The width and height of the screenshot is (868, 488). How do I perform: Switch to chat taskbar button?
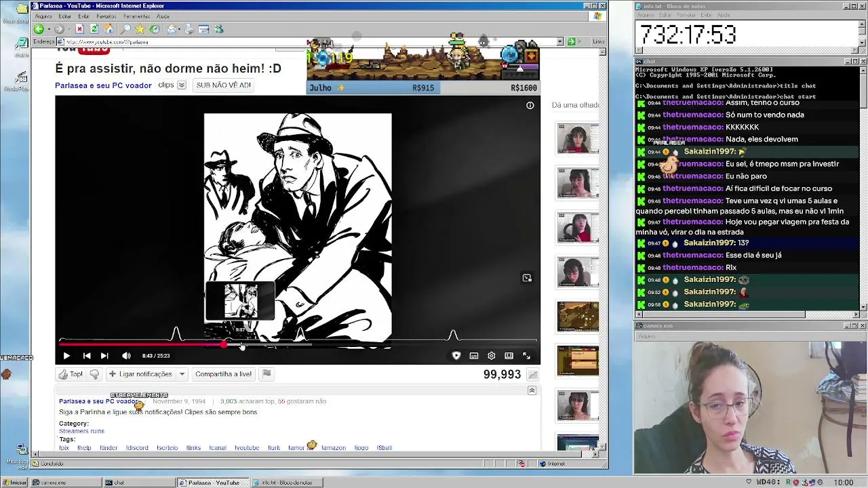click(138, 483)
